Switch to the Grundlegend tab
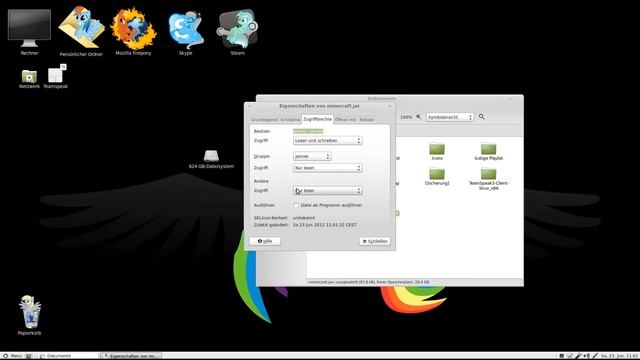Image resolution: width=640 pixels, height=360 pixels. pyautogui.click(x=264, y=120)
